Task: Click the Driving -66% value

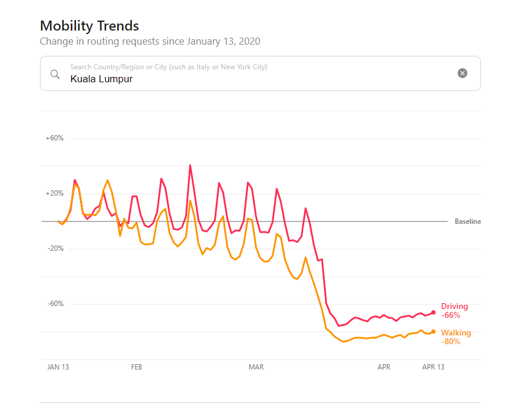Action: [x=450, y=315]
